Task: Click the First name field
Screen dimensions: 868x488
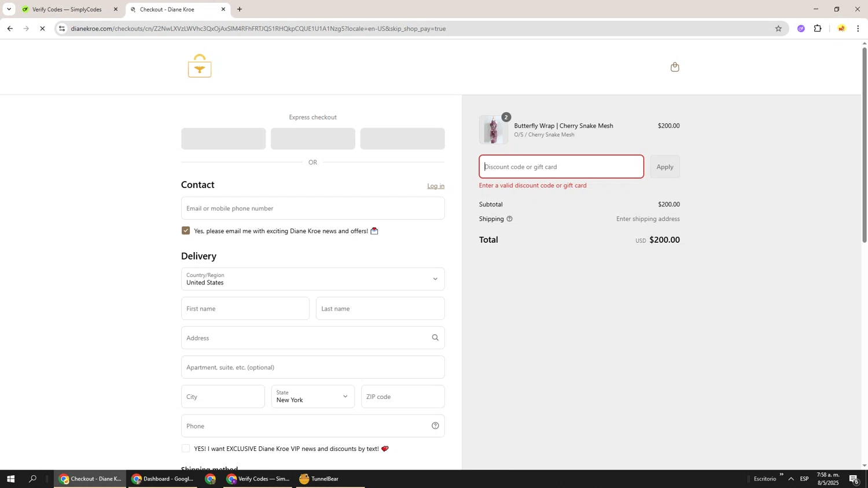Action: 245,309
